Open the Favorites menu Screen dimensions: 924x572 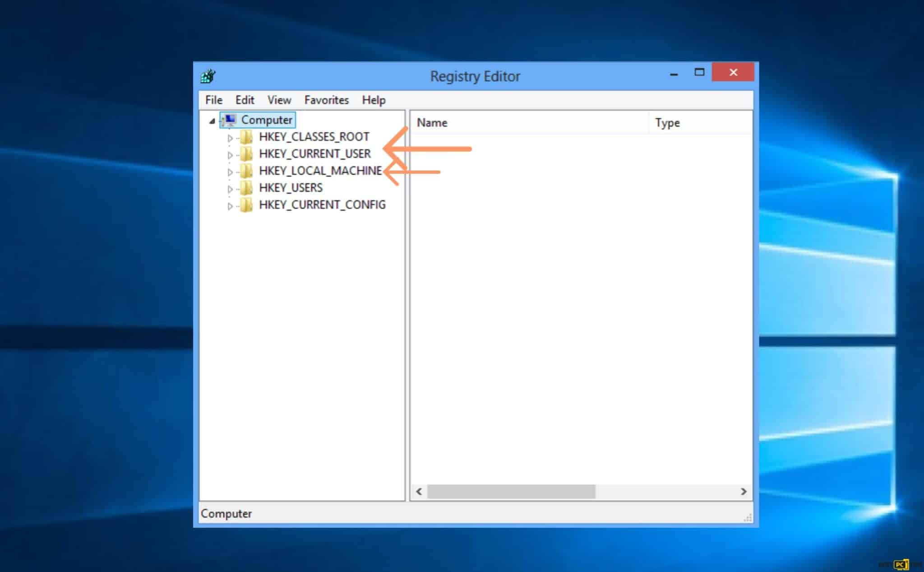(326, 100)
